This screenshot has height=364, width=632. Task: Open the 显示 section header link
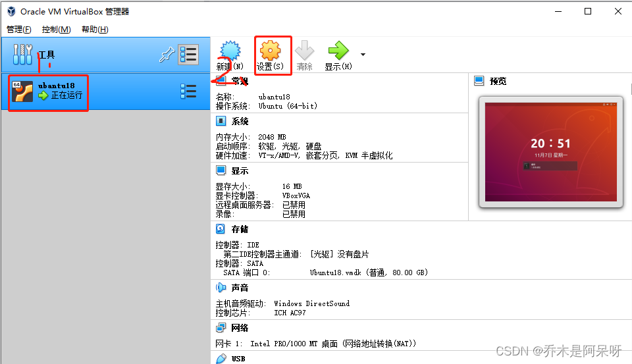tap(240, 171)
